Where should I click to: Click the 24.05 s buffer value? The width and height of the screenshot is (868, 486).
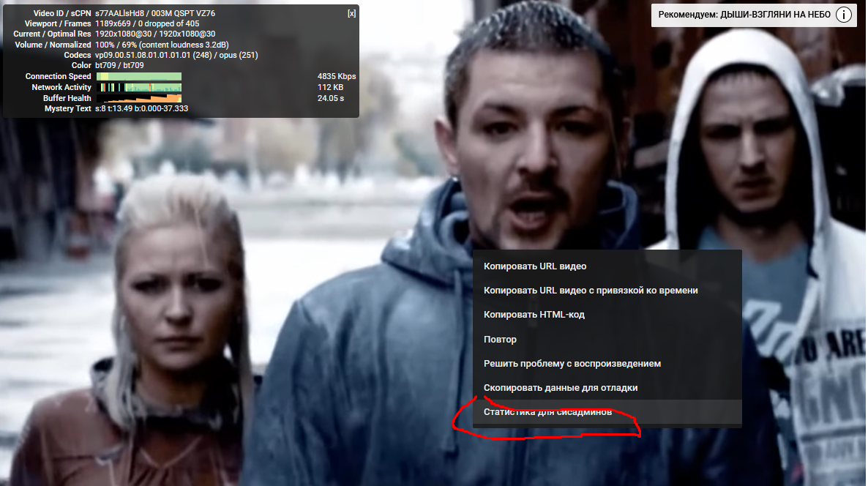331,98
